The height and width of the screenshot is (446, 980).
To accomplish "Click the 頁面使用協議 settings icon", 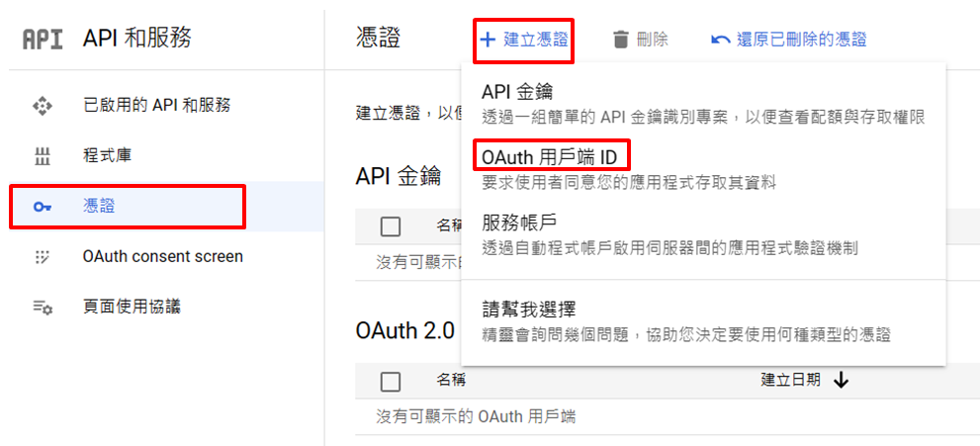I will [42, 308].
